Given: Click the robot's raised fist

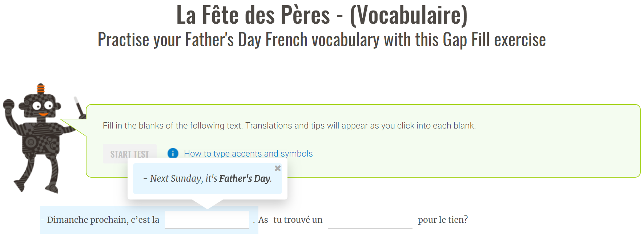Looking at the screenshot, I should point(8,105).
